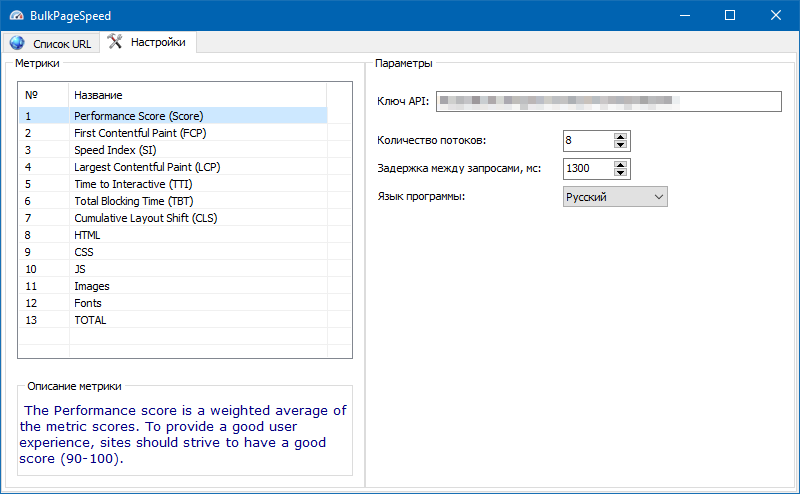This screenshot has width=800, height=494.
Task: Click the metric description text box
Action: click(185, 434)
